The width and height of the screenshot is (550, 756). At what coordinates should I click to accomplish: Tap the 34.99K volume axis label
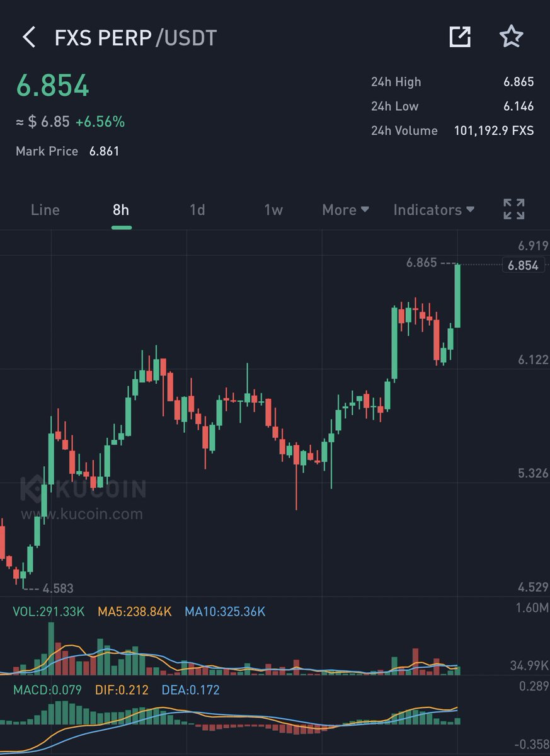pyautogui.click(x=529, y=665)
